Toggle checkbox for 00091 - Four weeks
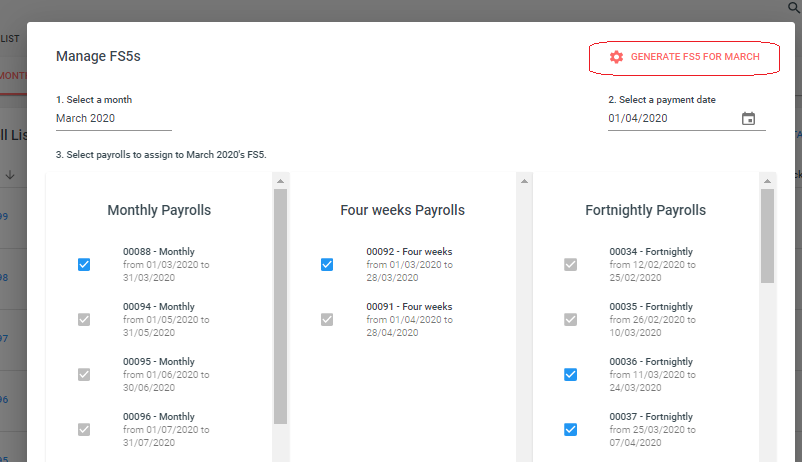 tap(327, 320)
